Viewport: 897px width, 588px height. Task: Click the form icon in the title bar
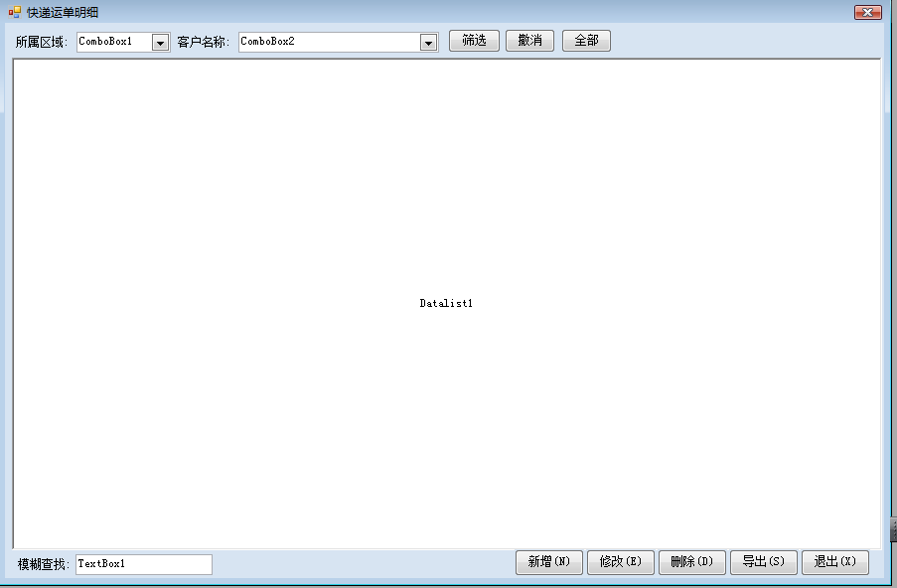coord(14,12)
